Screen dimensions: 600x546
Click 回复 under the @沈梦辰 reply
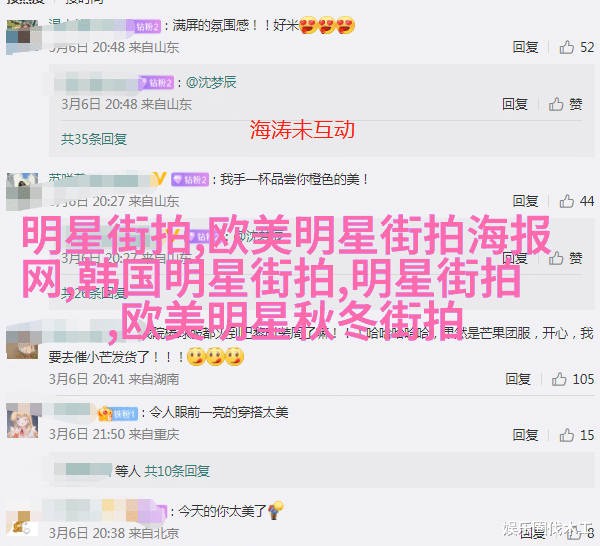(x=515, y=104)
